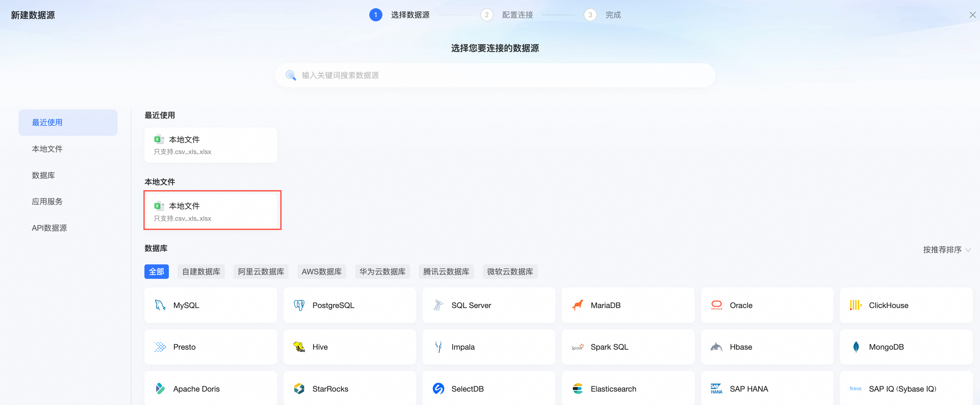Image resolution: width=980 pixels, height=405 pixels.
Task: Click the magnifier search icon
Action: click(x=291, y=75)
